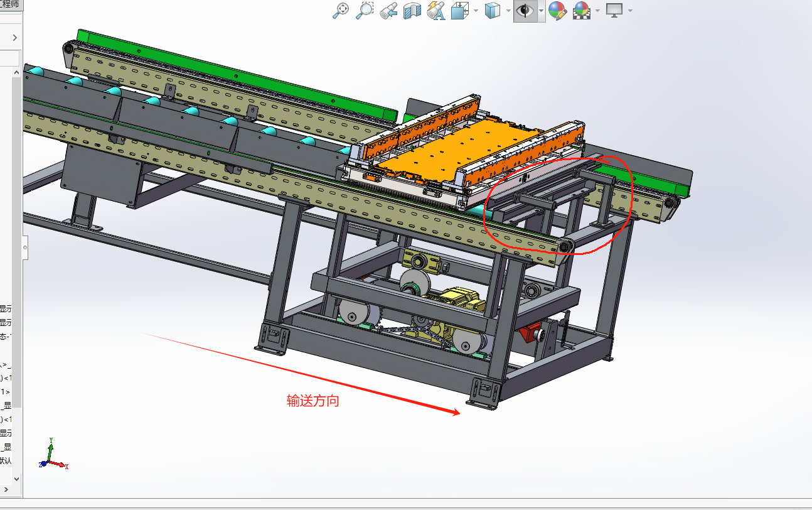Open the Dynamic Annotation Views icon
This screenshot has width=812, height=510.
pos(435,10)
